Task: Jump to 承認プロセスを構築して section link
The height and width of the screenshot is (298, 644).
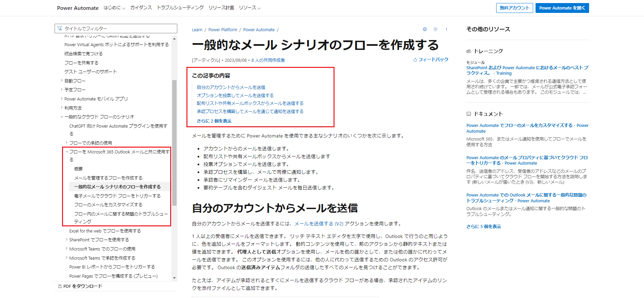Action: point(250,111)
